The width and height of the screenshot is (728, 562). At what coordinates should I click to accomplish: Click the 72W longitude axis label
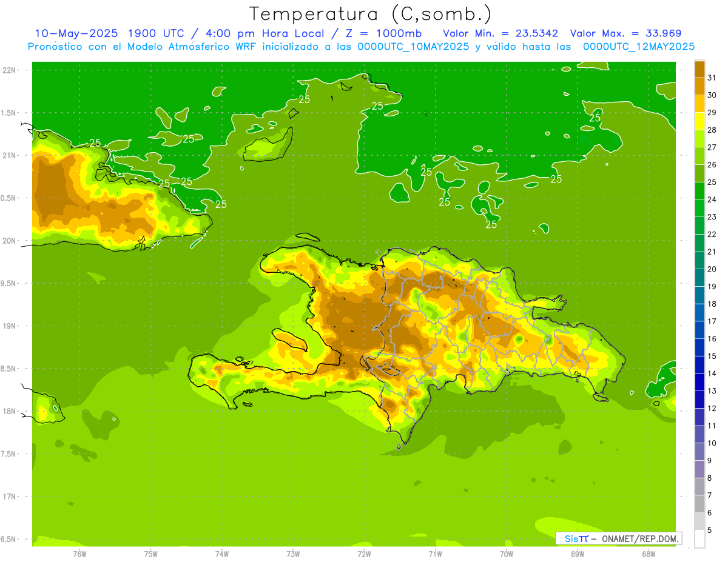coord(364,554)
